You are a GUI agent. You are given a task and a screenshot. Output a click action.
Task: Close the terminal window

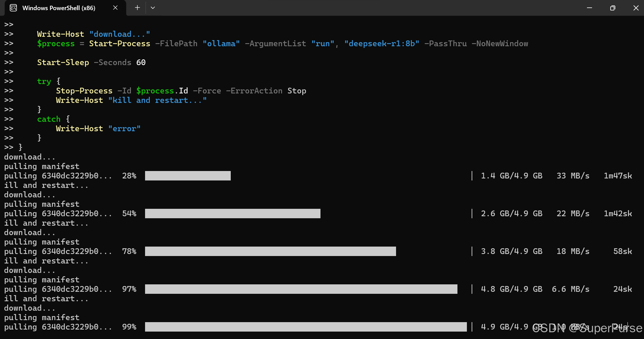pyautogui.click(x=636, y=8)
